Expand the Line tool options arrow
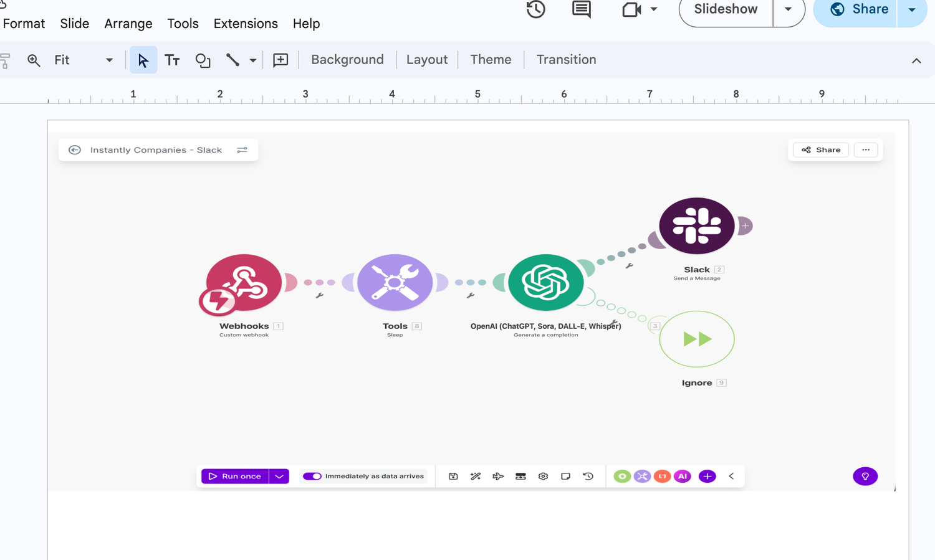Image resolution: width=935 pixels, height=560 pixels. click(x=252, y=60)
